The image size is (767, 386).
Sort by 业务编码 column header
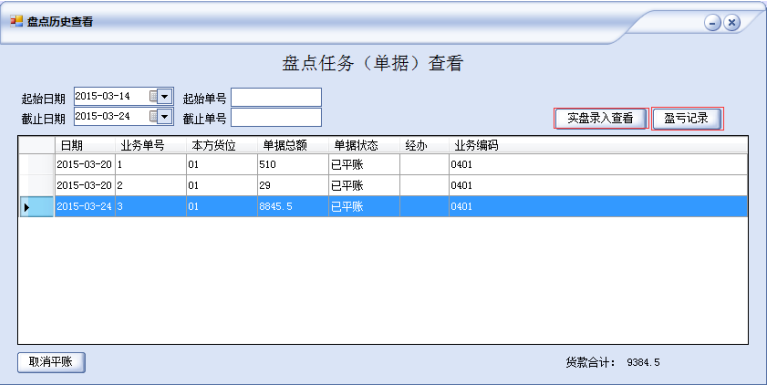598,145
